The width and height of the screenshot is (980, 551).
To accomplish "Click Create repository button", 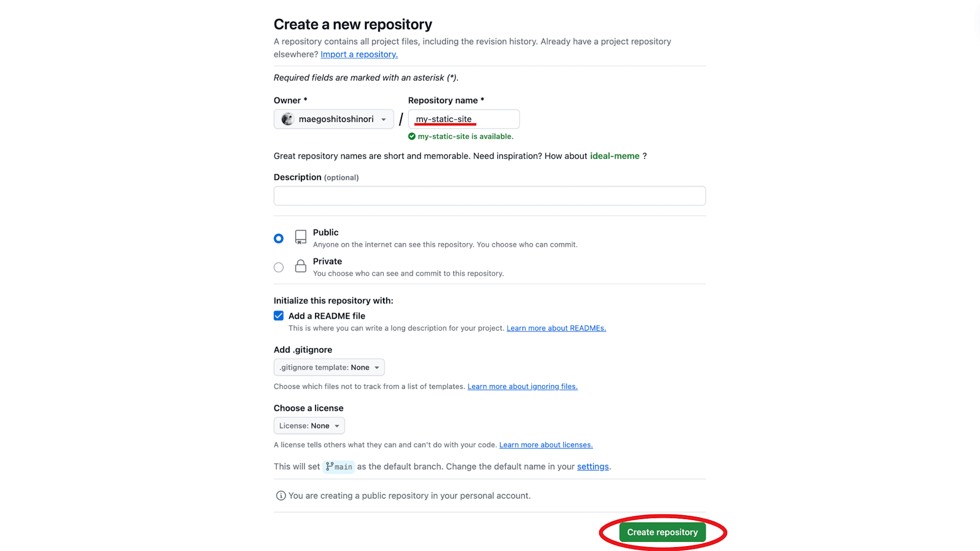I will (662, 532).
